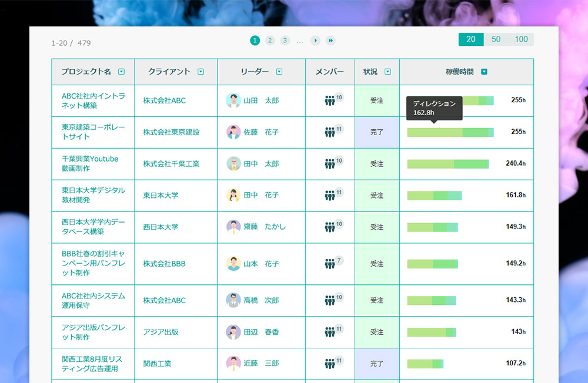Open project ABC社社内システム運用保守

[x=93, y=300]
